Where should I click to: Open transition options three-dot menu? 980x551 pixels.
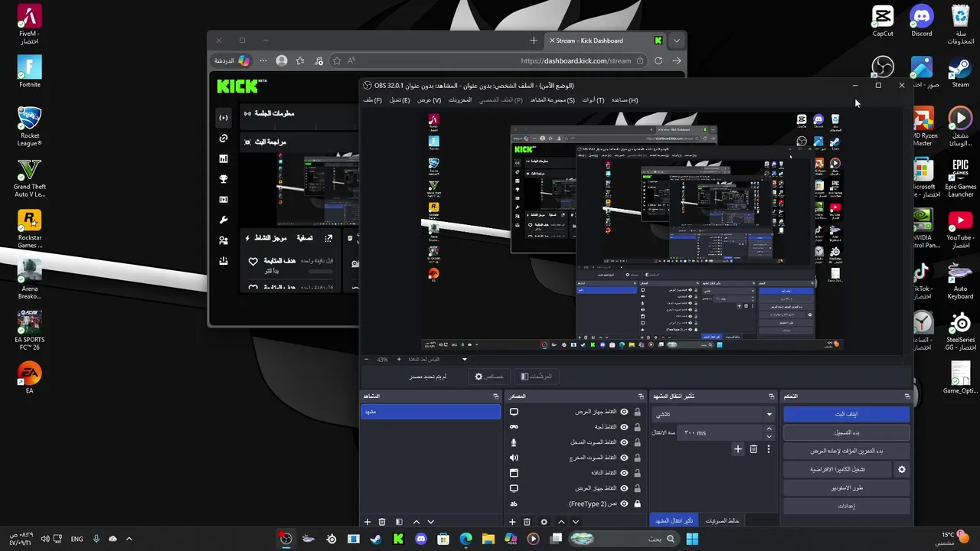pos(769,449)
